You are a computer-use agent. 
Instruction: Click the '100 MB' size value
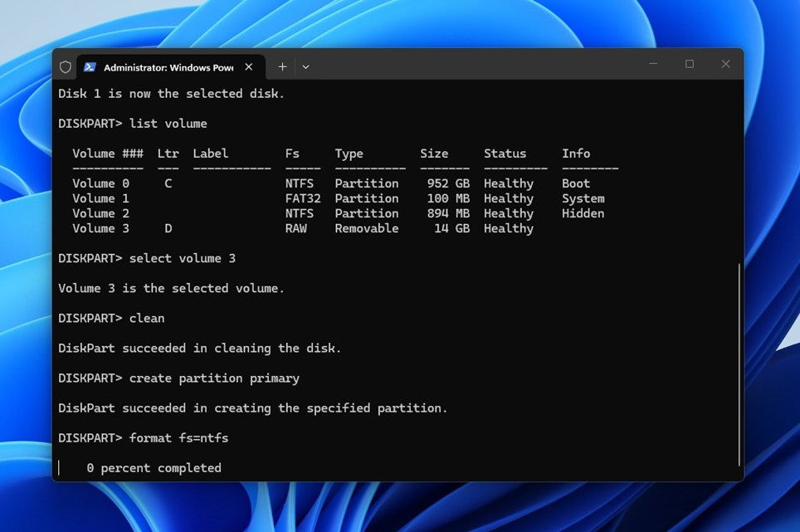(x=448, y=198)
